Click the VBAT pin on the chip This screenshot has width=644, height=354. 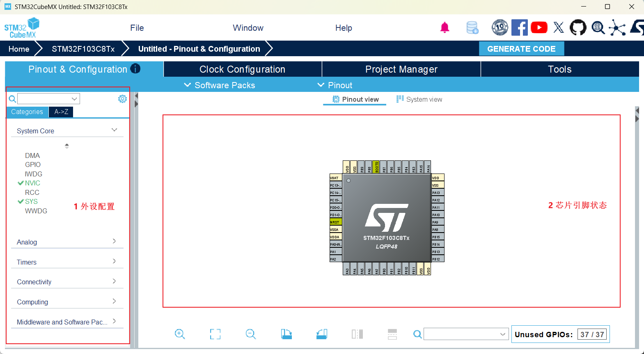point(336,178)
